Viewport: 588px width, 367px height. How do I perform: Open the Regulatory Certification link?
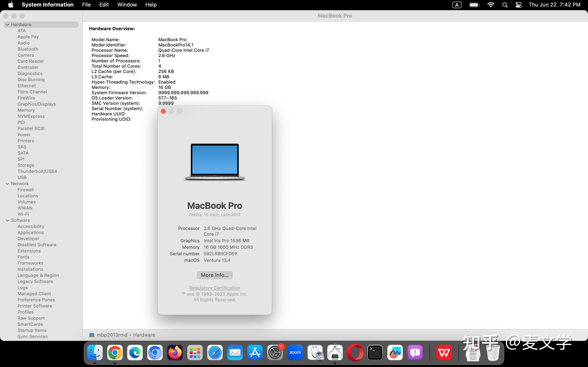tap(215, 288)
